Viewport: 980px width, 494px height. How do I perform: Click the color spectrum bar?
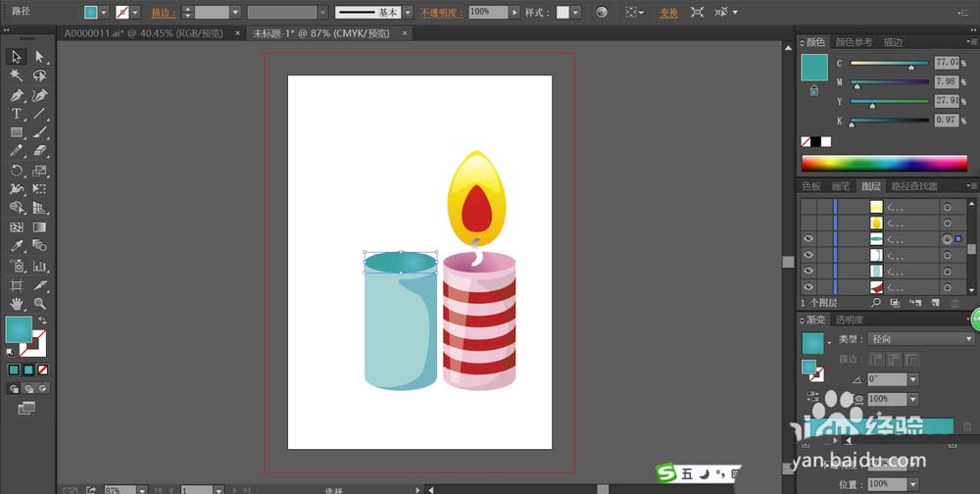tap(884, 163)
